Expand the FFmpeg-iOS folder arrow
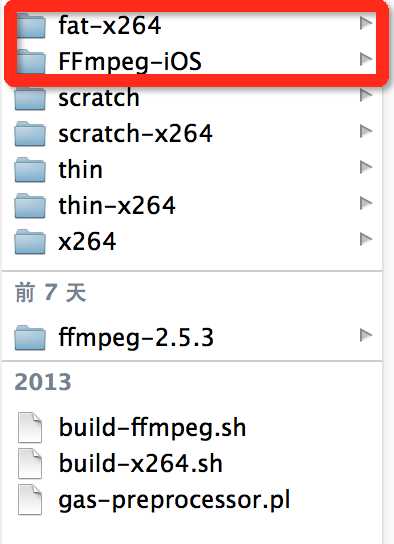This screenshot has height=544, width=394. pyautogui.click(x=366, y=59)
